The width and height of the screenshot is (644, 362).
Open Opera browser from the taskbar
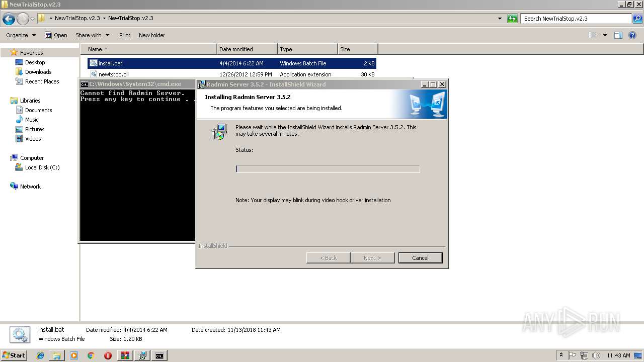108,355
